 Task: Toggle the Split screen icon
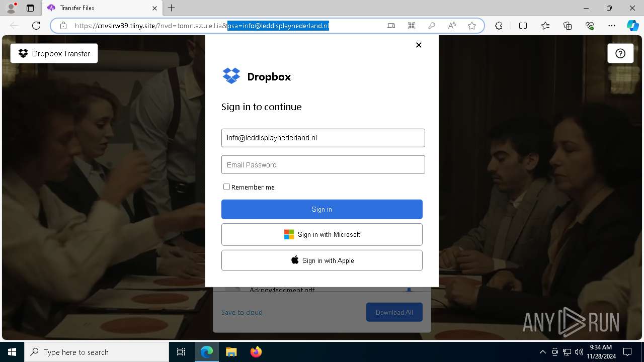tap(523, 26)
